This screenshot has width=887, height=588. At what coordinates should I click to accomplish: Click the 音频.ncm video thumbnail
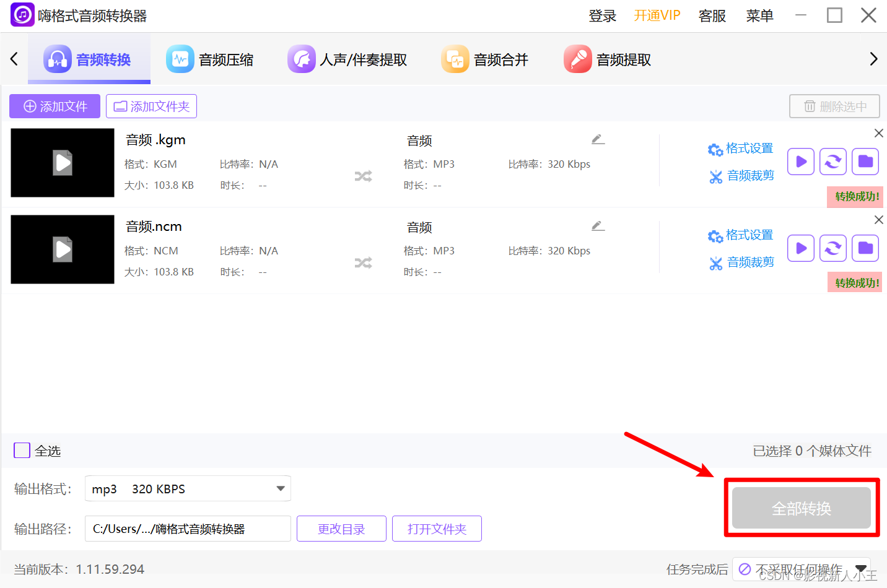click(x=63, y=249)
